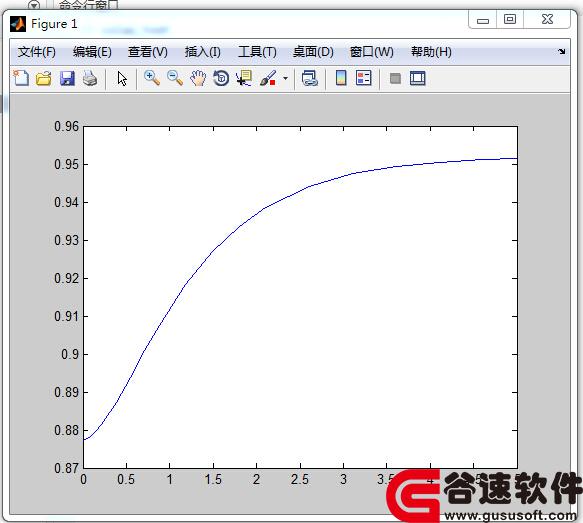Click the y-axis label 0.9
Viewport: 583px width, 523px height.
[70, 354]
